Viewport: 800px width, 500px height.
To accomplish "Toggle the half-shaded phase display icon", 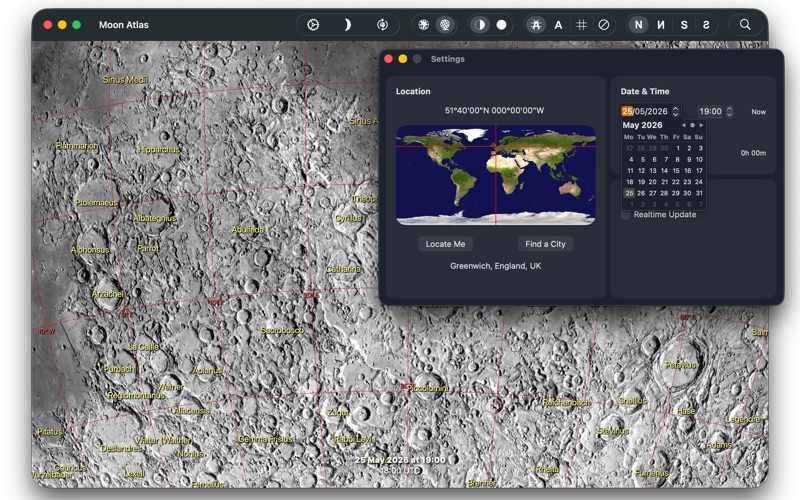I will [480, 24].
